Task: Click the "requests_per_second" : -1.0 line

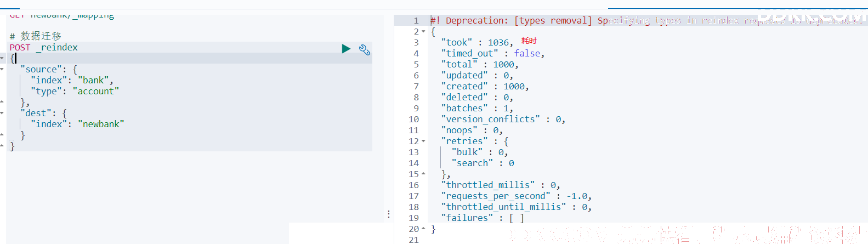Action: (x=517, y=196)
